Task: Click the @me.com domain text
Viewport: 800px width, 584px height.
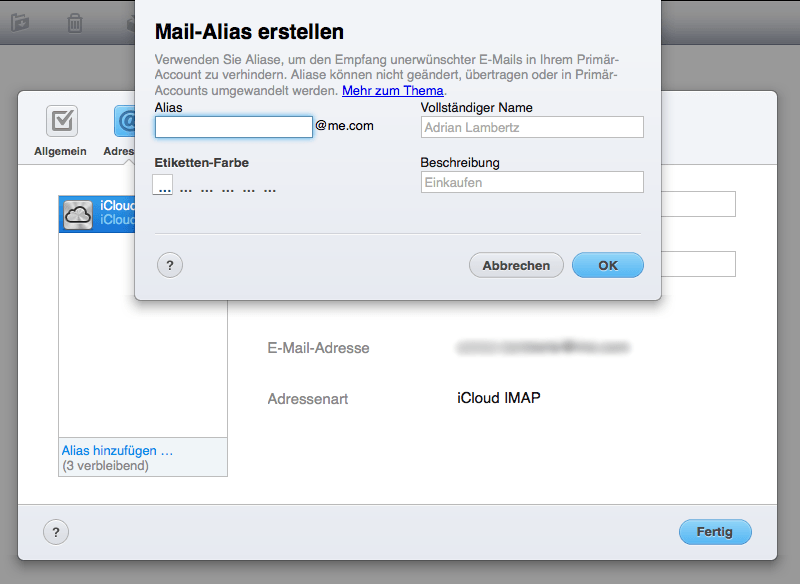Action: coord(344,126)
